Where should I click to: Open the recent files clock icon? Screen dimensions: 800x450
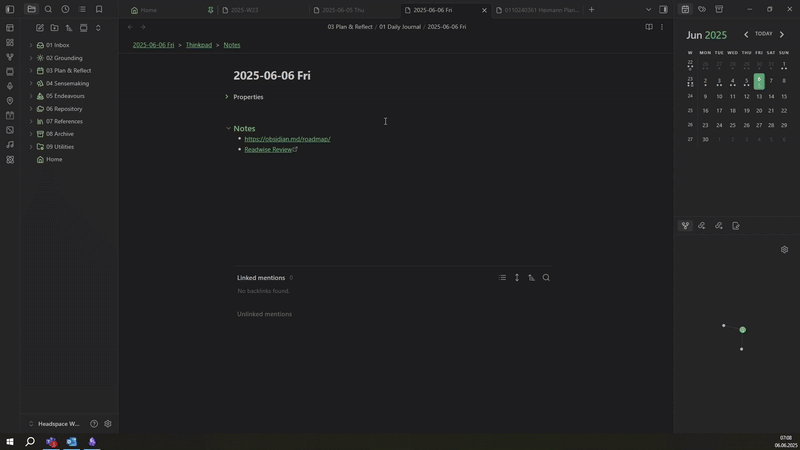click(65, 9)
